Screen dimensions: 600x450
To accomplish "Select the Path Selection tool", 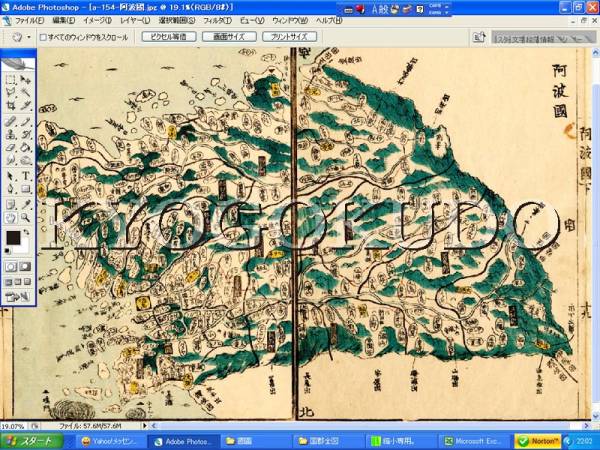I will (11, 176).
